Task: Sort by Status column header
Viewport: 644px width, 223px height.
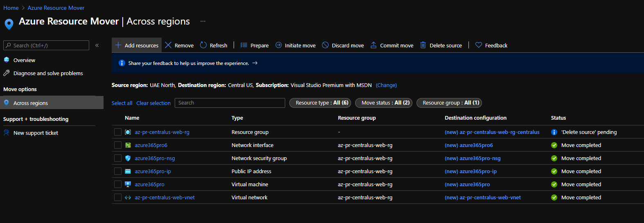Action: coord(558,118)
